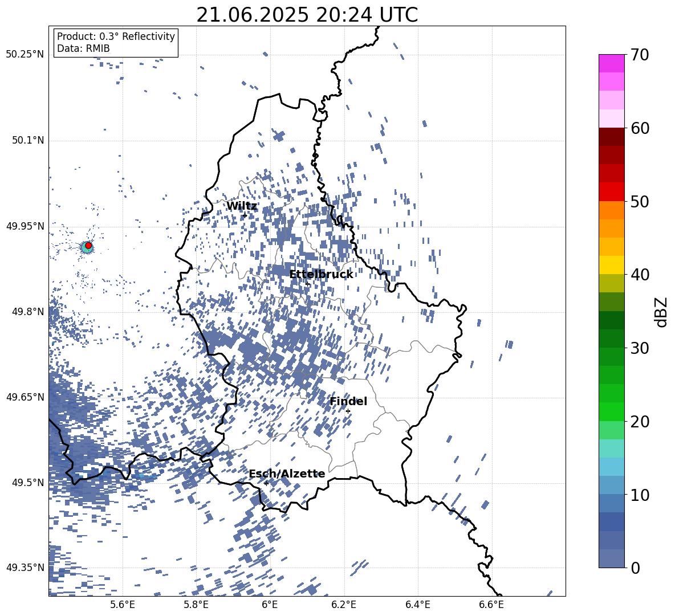Click the red radar site marker
675x616 pixels.
coord(88,246)
